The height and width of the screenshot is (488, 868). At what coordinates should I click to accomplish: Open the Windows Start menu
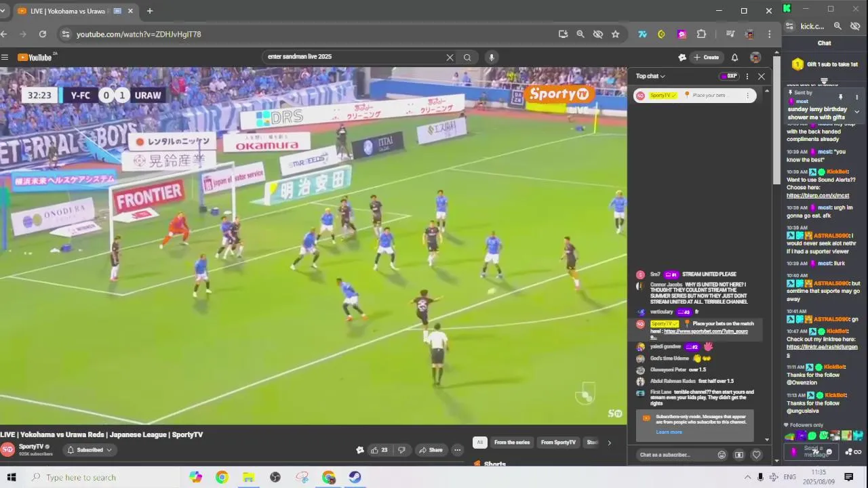point(11,477)
